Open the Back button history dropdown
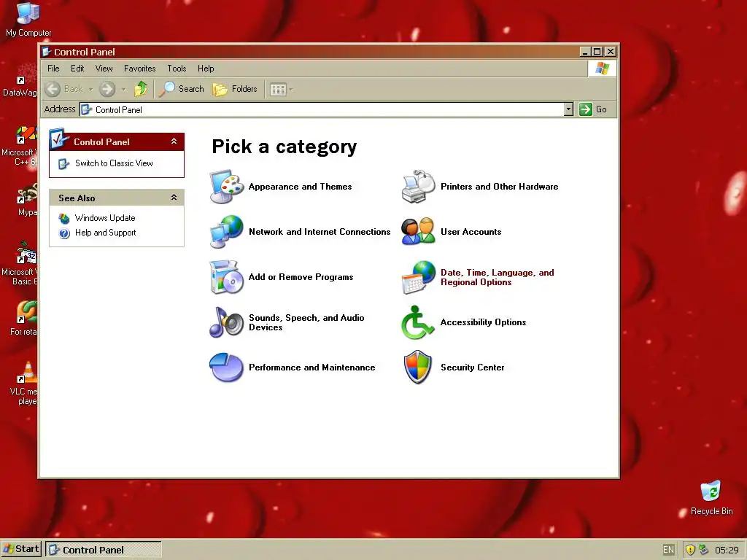Viewport: 747px width, 560px height. coord(90,89)
